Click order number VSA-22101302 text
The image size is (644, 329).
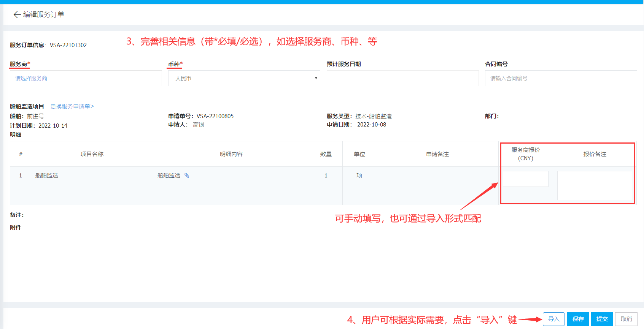pyautogui.click(x=68, y=45)
